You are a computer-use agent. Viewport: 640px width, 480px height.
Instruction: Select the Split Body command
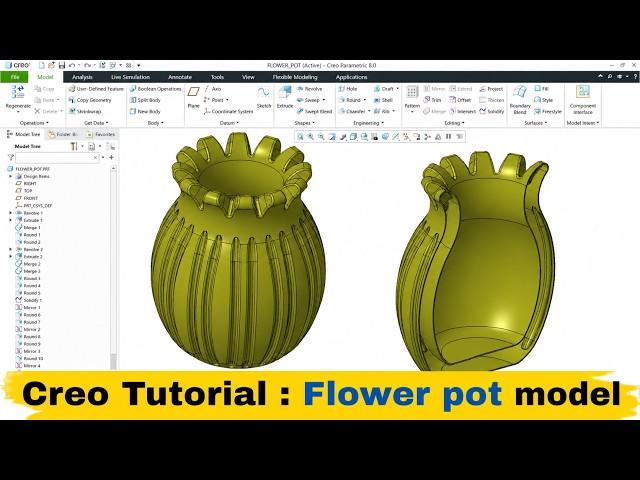coord(145,100)
